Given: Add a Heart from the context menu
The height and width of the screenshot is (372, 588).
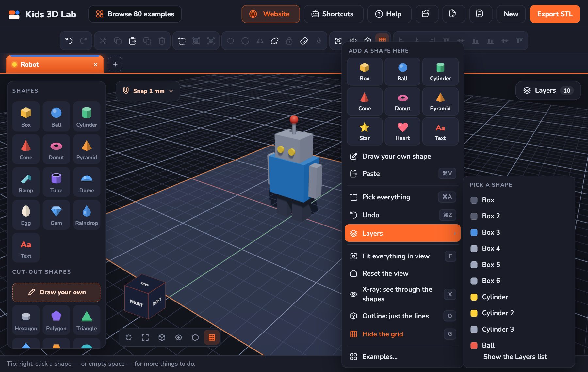Looking at the screenshot, I should 402,131.
